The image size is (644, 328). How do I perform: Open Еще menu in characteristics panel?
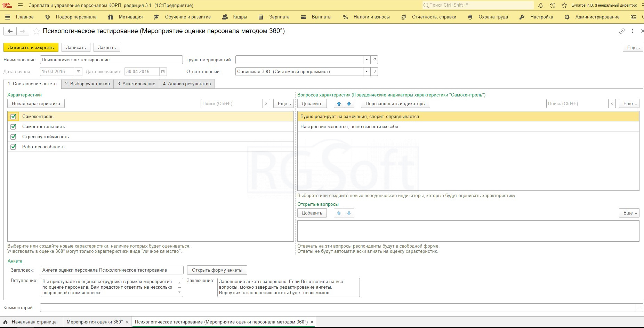pos(284,104)
